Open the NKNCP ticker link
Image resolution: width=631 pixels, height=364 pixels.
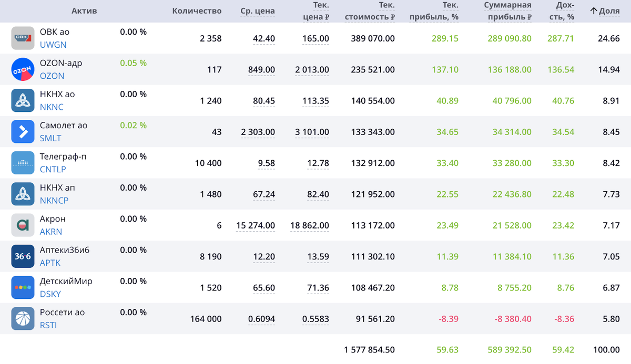54,201
